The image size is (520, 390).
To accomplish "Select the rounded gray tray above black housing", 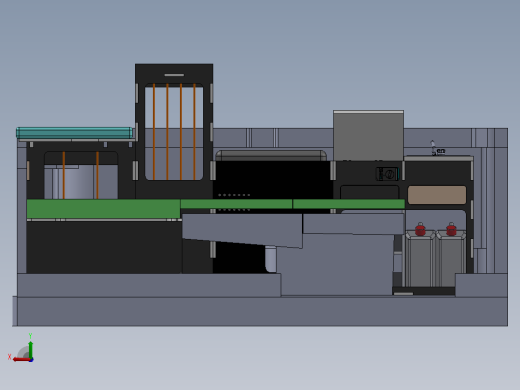I will pos(271,155).
